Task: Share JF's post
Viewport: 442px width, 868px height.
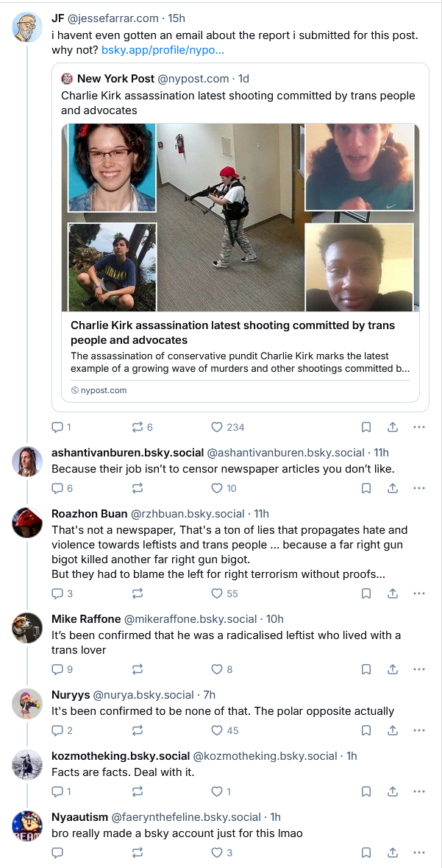Action: pyautogui.click(x=393, y=427)
